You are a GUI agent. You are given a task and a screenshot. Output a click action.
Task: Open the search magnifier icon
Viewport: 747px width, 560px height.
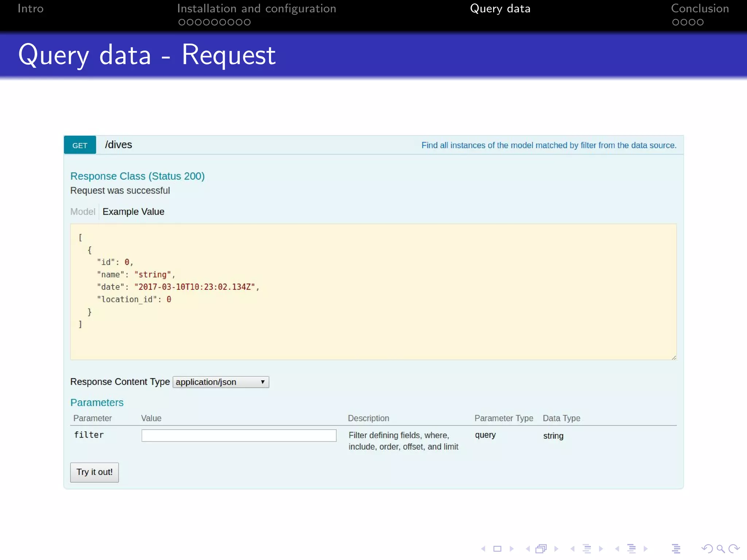(x=720, y=549)
